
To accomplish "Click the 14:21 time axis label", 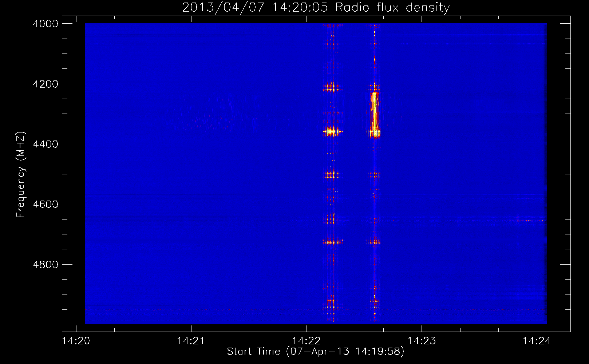I will coord(191,341).
